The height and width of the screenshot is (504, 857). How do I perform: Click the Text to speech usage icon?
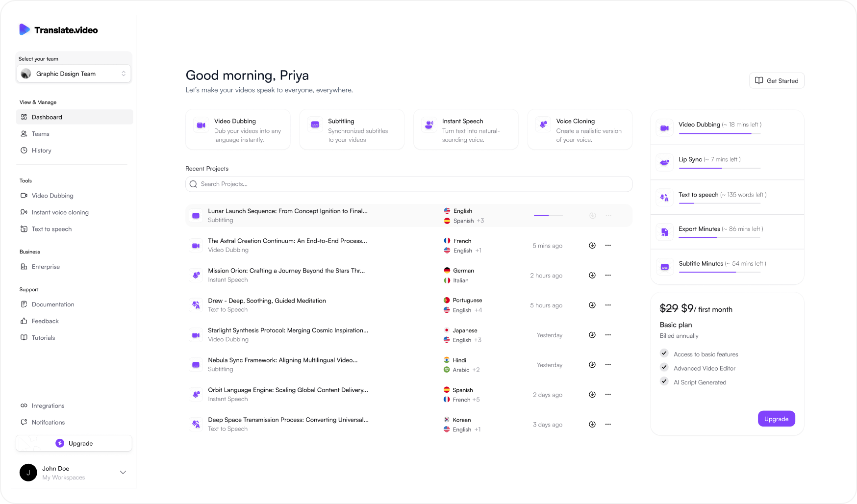[x=665, y=198]
